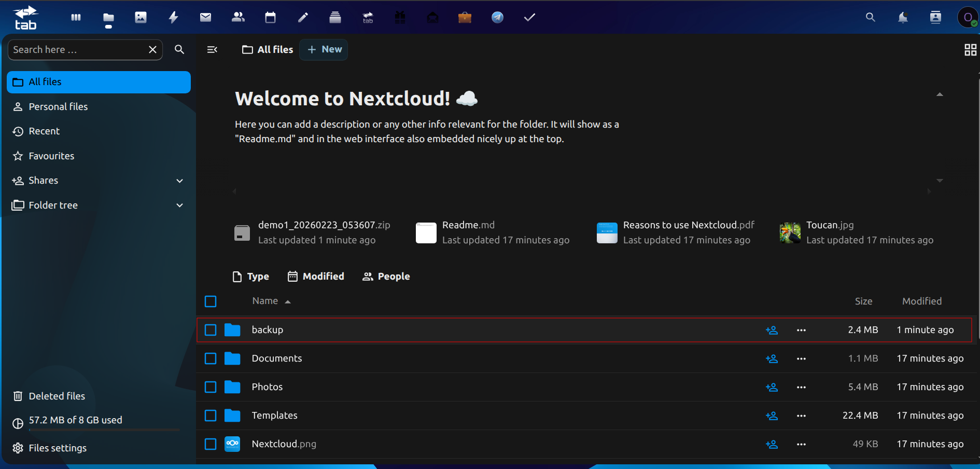
Task: Share the Templates folder
Action: point(772,416)
